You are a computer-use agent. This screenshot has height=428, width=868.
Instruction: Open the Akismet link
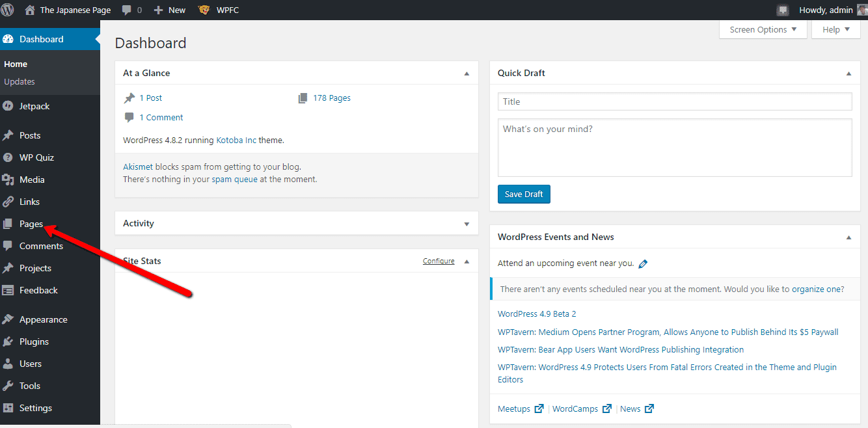click(x=138, y=166)
